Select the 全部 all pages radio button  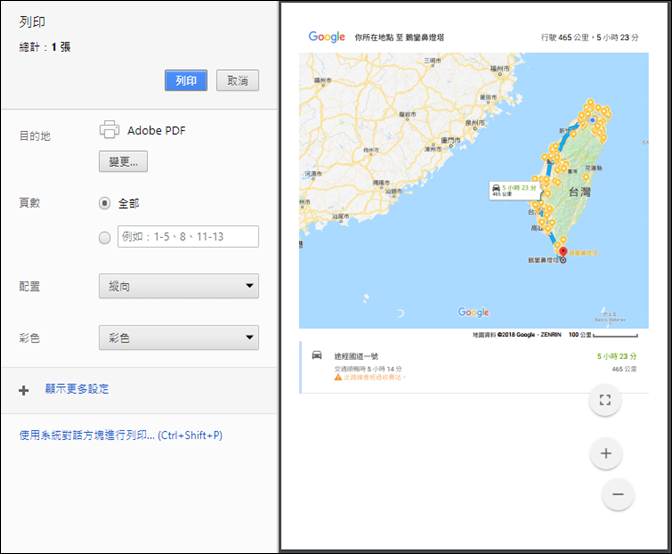(105, 203)
